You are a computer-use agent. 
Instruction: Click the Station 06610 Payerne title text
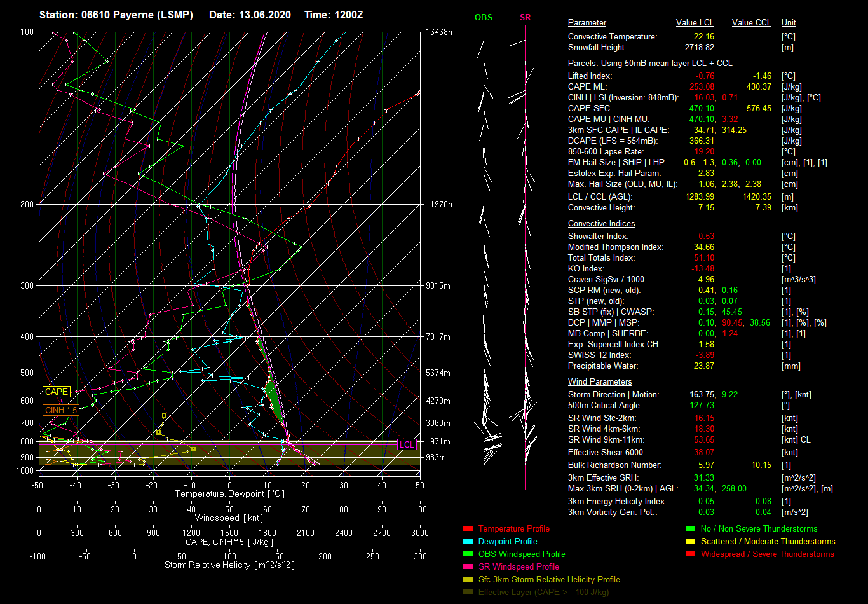tap(116, 15)
